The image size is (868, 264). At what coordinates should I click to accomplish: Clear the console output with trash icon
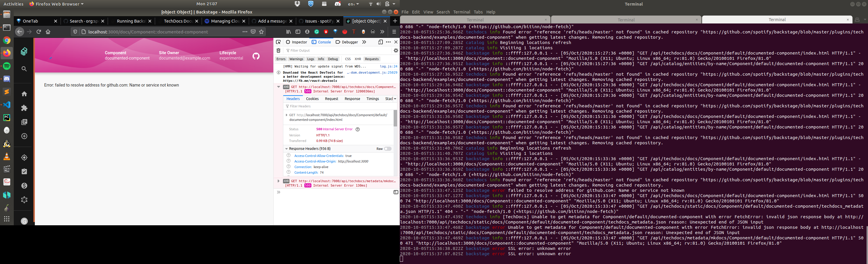click(278, 50)
